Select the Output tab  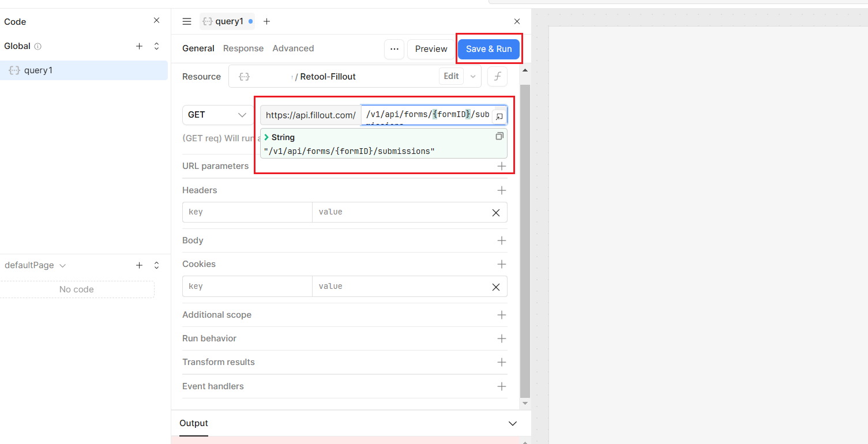click(194, 423)
